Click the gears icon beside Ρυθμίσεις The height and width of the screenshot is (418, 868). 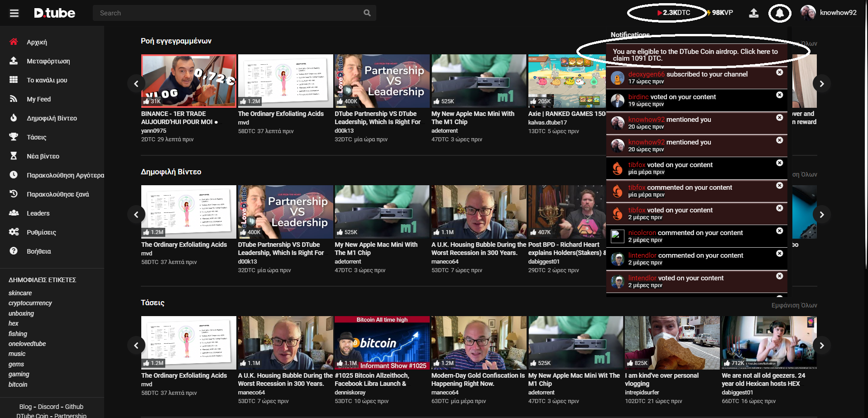coord(14,232)
